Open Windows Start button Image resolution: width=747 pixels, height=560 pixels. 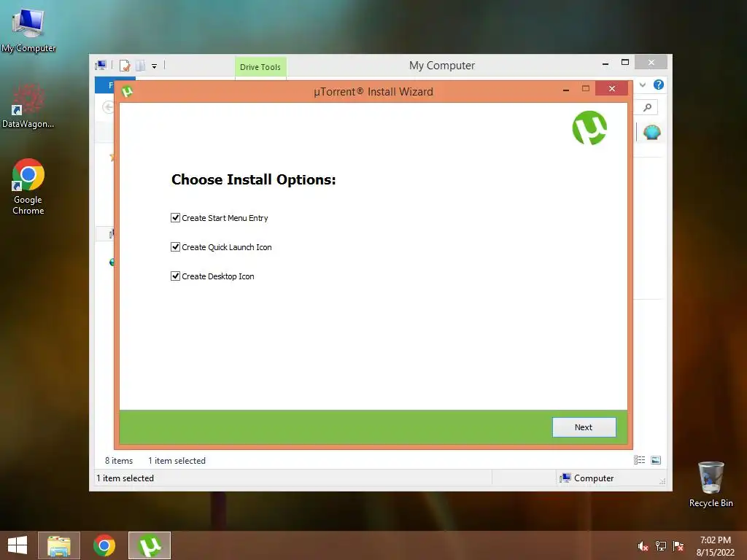tap(18, 545)
